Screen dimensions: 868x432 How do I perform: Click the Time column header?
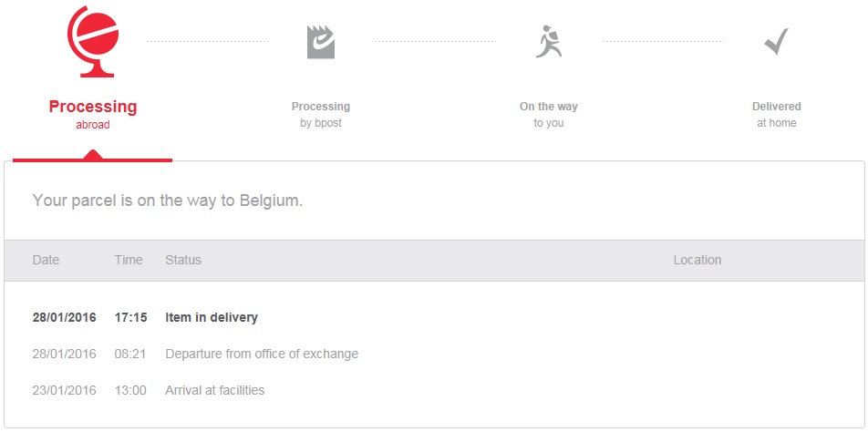pos(129,260)
